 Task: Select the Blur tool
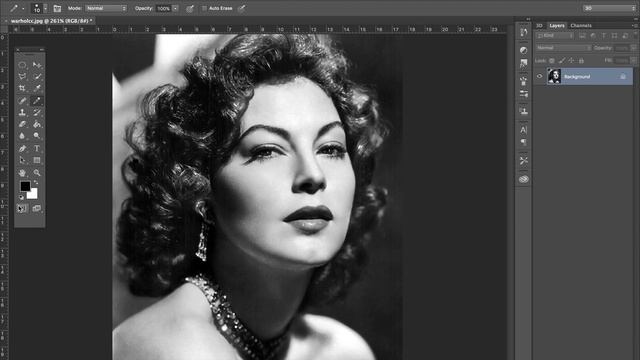[x=22, y=136]
